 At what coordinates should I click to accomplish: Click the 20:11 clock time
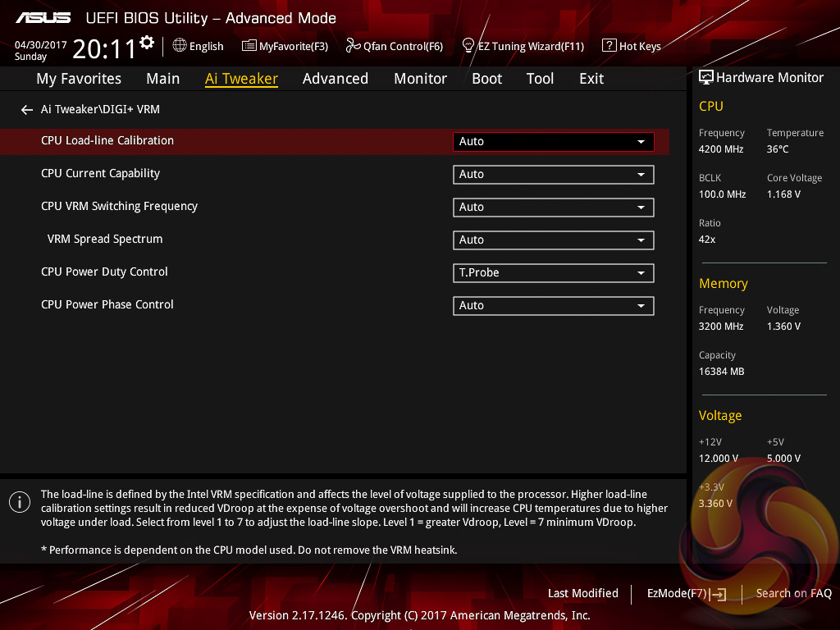pos(104,49)
